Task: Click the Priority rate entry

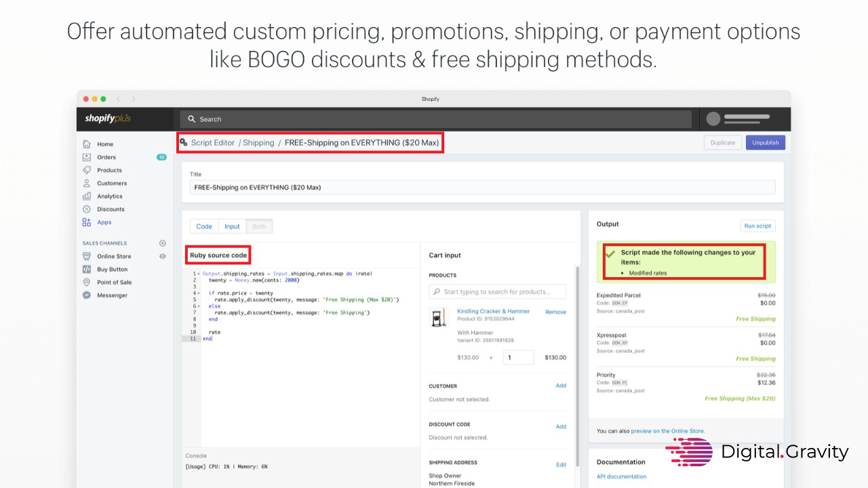Action: [x=686, y=386]
